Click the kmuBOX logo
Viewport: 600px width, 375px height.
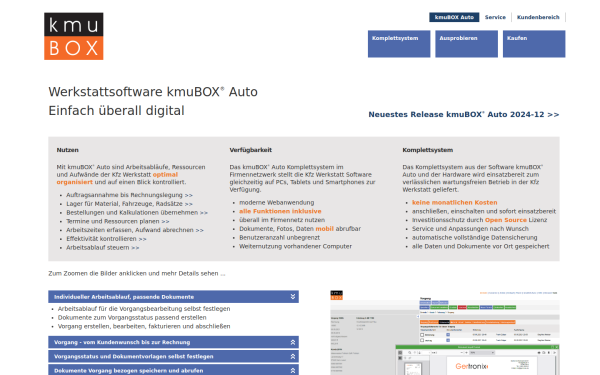[73, 36]
